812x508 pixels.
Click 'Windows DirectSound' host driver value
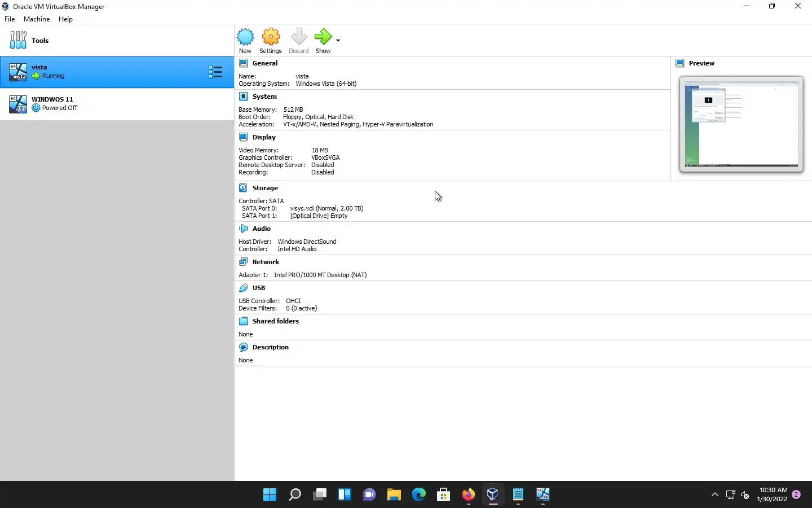(307, 242)
